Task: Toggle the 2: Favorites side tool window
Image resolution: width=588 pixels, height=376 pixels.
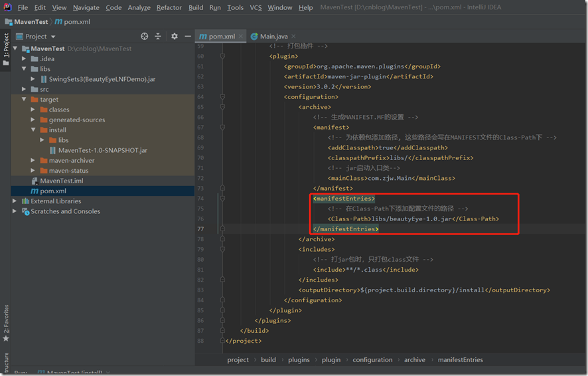Action: [5, 323]
